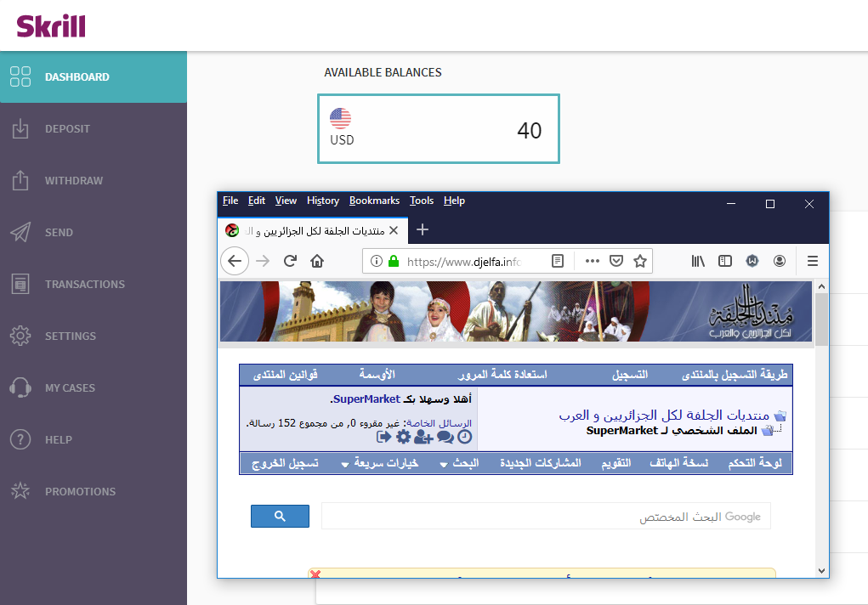Save page to Pocket
Screen dimensions: 868x605
click(616, 261)
